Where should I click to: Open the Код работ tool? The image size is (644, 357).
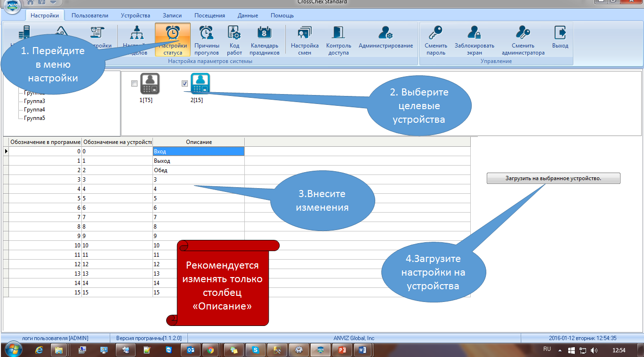tap(234, 40)
